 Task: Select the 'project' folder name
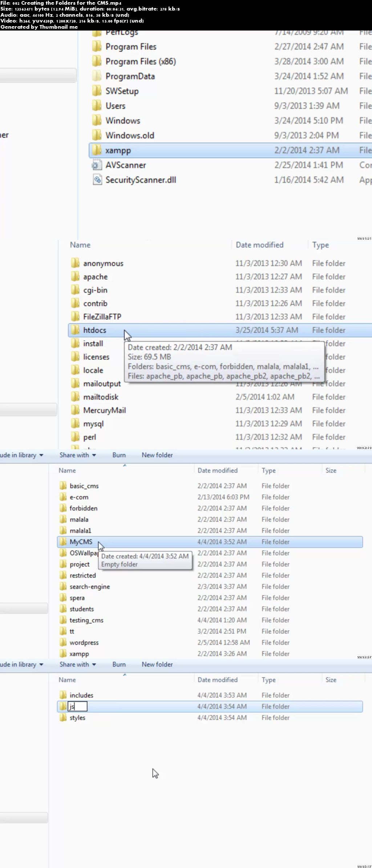[x=80, y=564]
